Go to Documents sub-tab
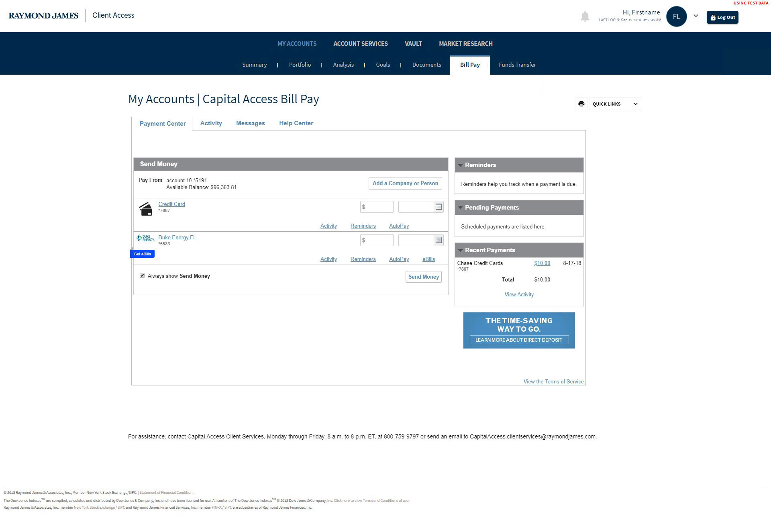 click(426, 65)
